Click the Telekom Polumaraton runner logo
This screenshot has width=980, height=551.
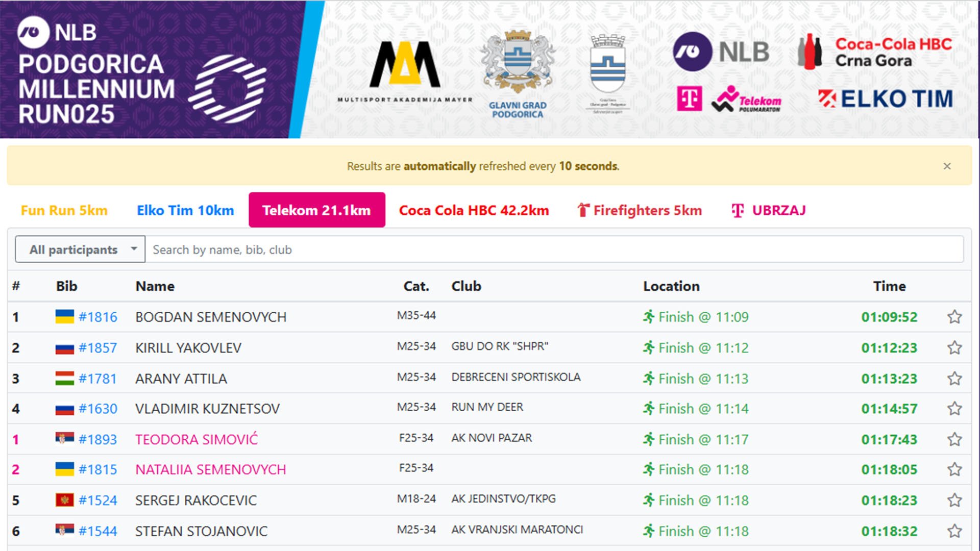pyautogui.click(x=746, y=99)
